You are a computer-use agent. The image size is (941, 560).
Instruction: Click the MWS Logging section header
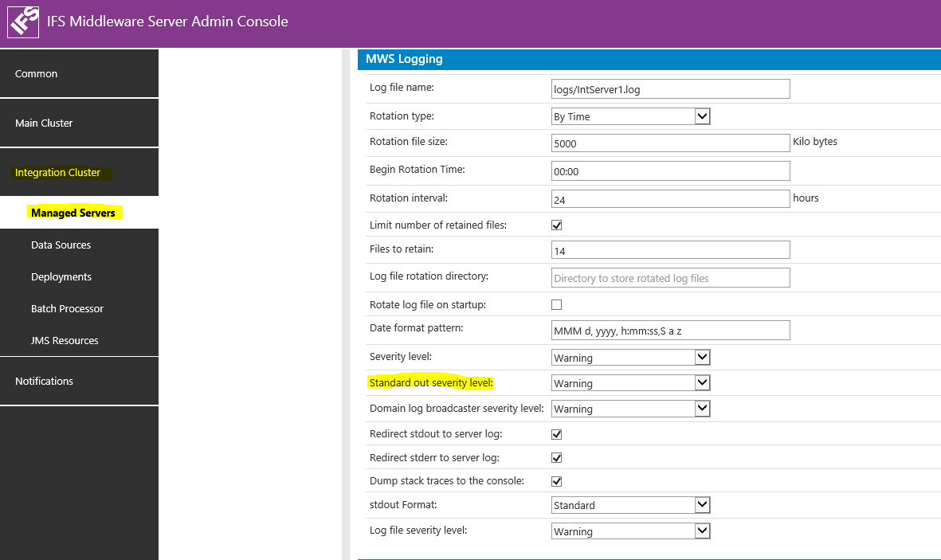pos(649,59)
